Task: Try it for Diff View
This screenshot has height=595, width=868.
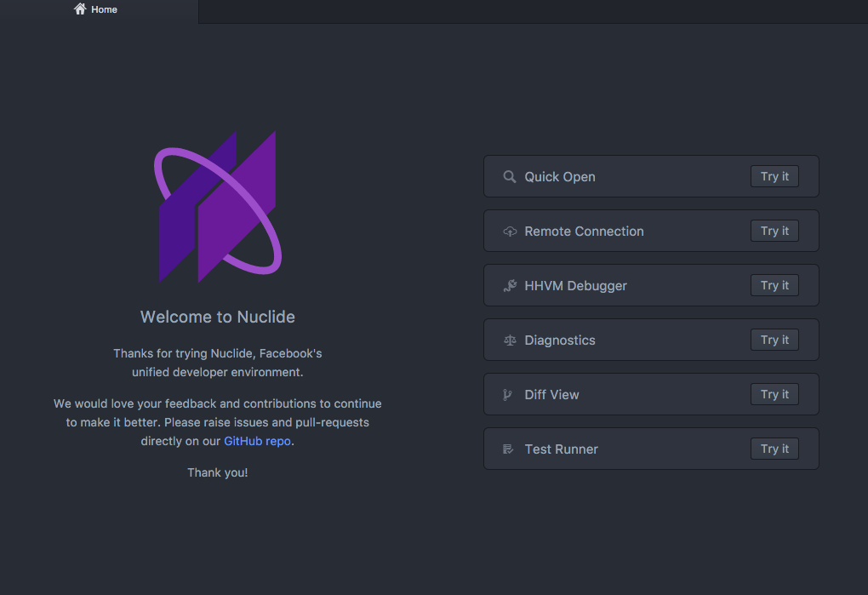Action: (774, 394)
